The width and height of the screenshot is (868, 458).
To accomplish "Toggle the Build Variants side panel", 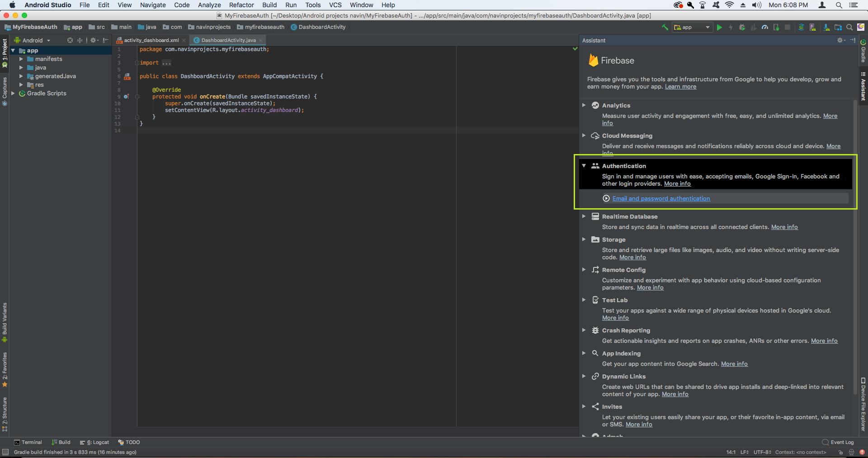I will 5,323.
